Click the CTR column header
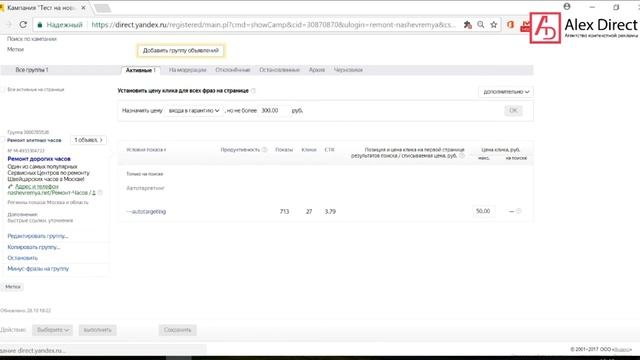640x360 pixels. point(330,150)
